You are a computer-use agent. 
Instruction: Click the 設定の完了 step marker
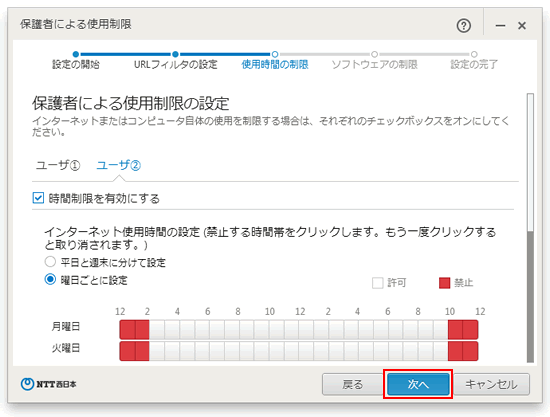pyautogui.click(x=474, y=54)
